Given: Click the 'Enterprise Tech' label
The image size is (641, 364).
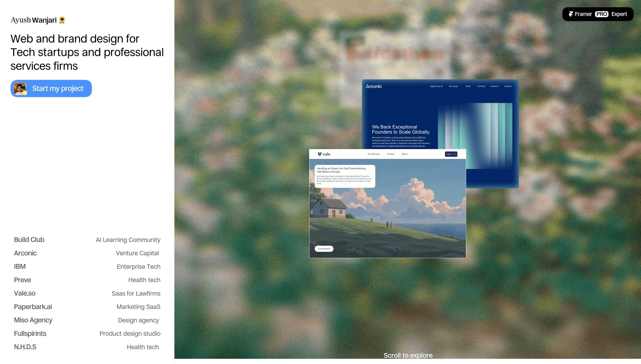Looking at the screenshot, I should click(138, 267).
